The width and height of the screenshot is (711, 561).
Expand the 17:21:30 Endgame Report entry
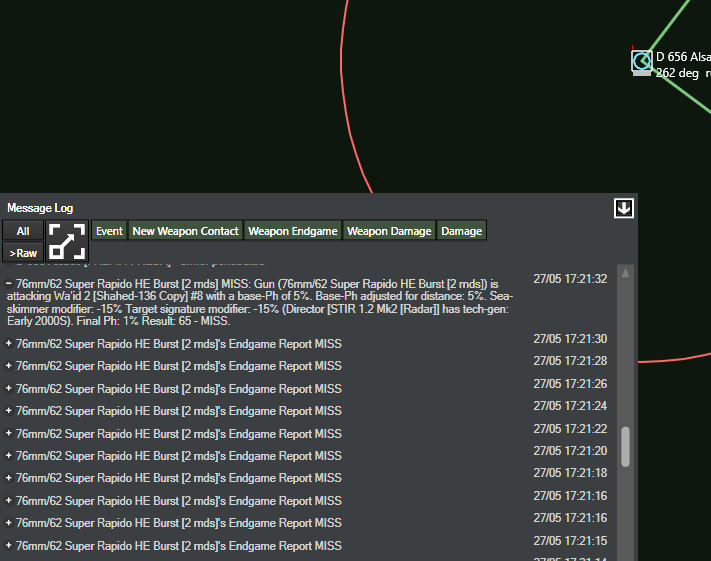click(8, 343)
